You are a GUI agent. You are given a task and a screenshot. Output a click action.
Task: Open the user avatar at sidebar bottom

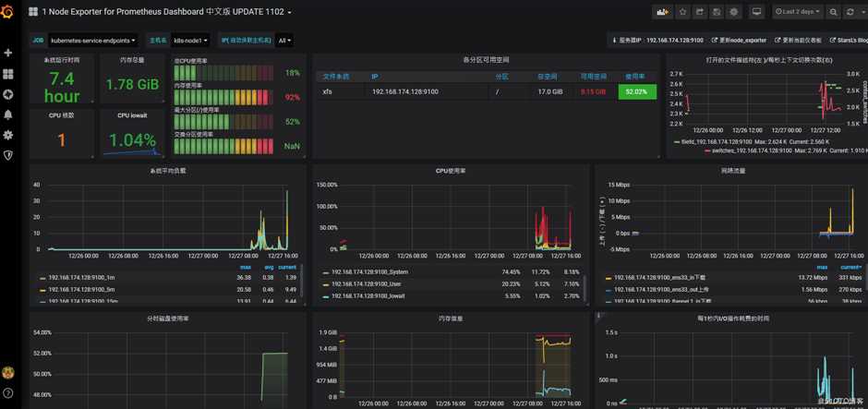click(7, 372)
